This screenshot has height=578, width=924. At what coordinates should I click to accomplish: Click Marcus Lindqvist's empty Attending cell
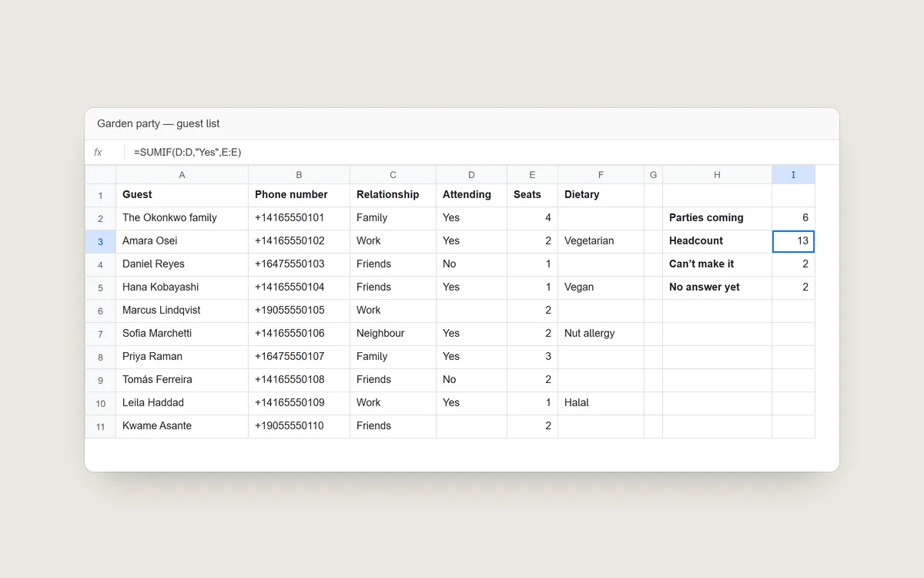click(x=471, y=311)
